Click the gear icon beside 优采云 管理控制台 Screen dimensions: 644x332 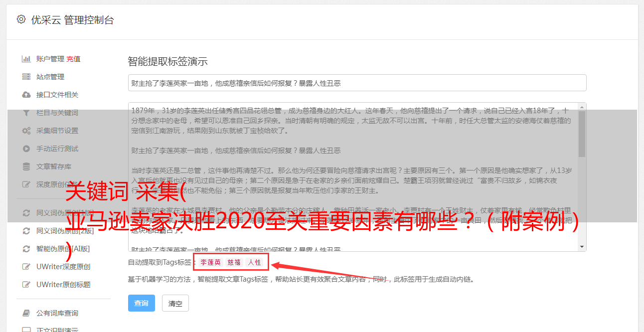coord(21,19)
